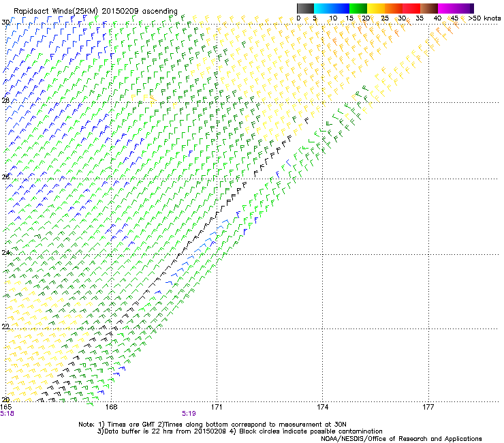Select the yellow 20-25 knots color swatch
Viewport: 504px width, 443px height.
pyautogui.click(x=376, y=8)
